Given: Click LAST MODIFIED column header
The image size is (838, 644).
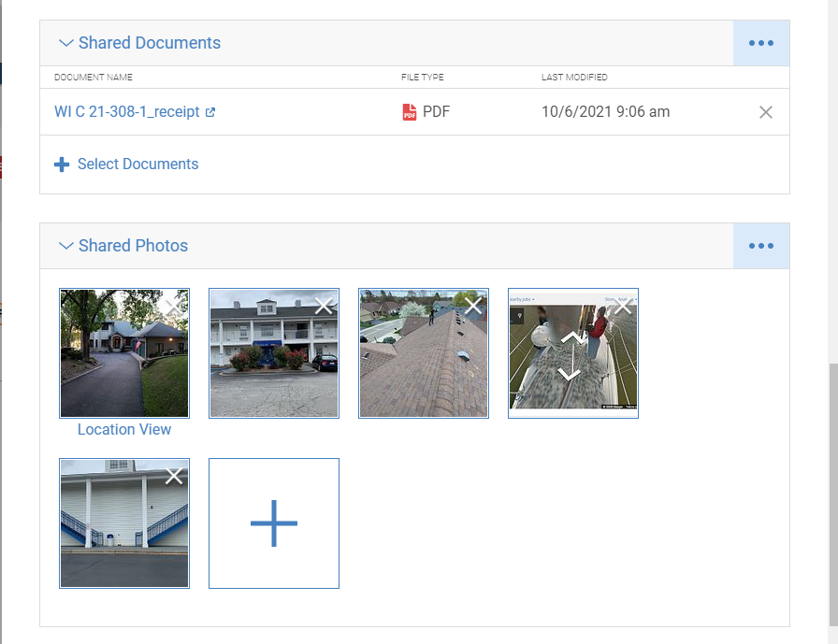Looking at the screenshot, I should point(574,78).
